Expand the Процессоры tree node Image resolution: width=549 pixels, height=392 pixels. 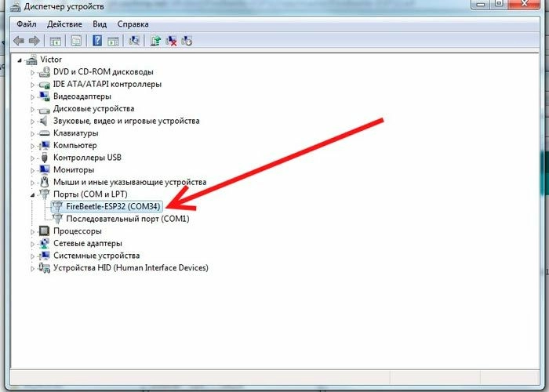pos(33,231)
